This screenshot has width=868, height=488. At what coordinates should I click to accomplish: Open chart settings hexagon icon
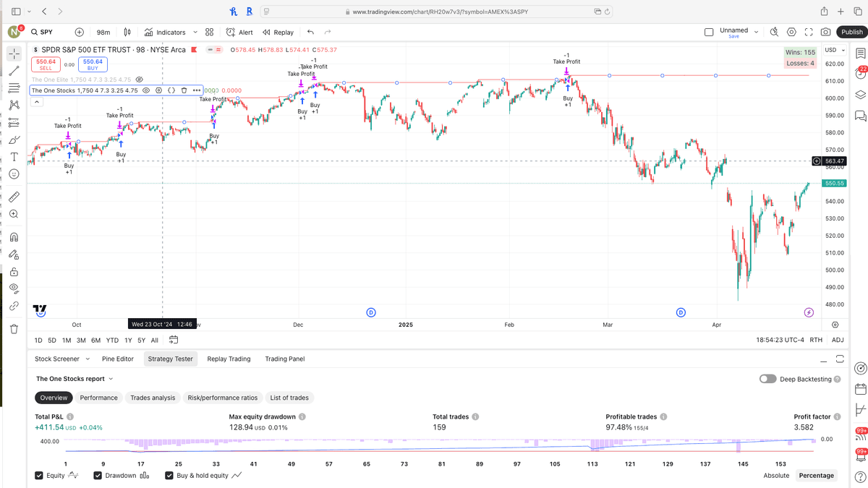click(791, 32)
